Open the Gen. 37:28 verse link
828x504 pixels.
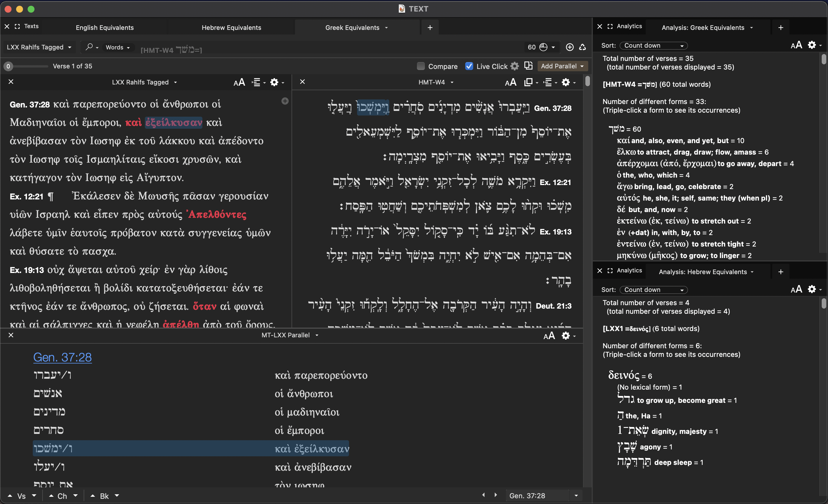(62, 357)
